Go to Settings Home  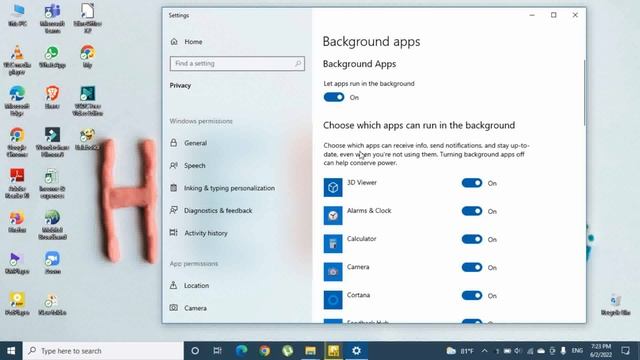pyautogui.click(x=193, y=42)
